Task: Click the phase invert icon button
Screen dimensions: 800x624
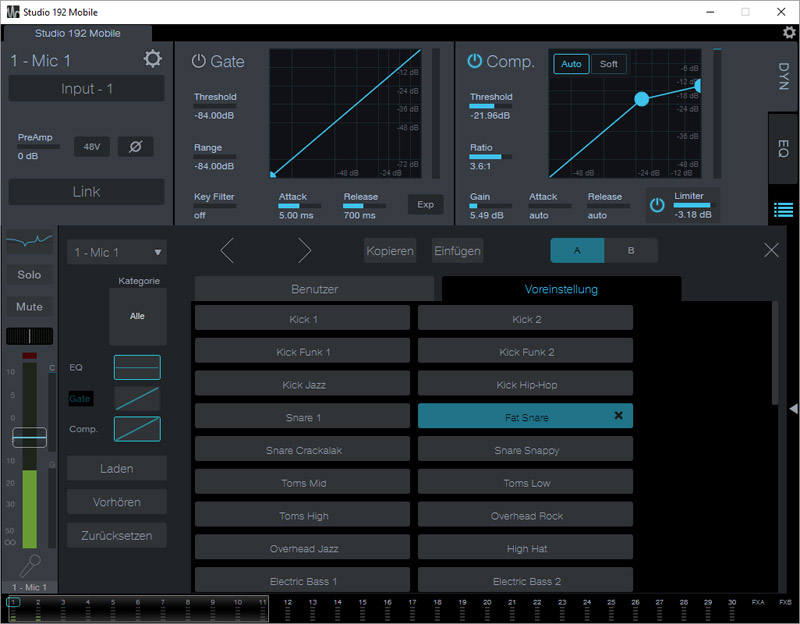Action: (135, 147)
